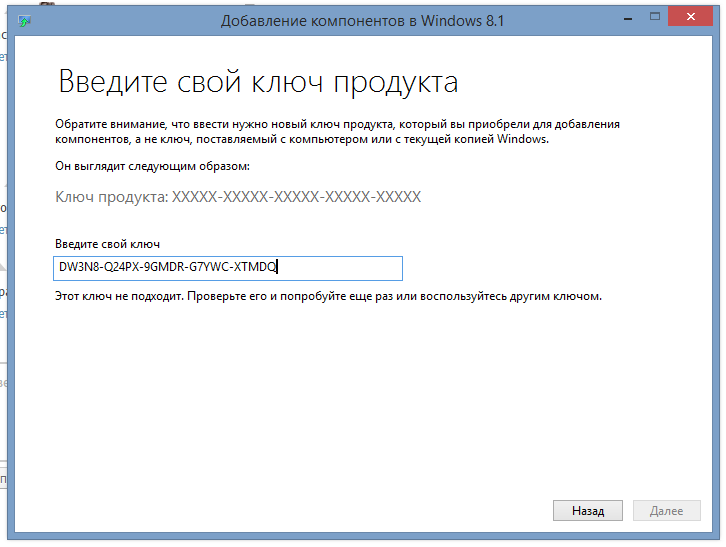Click the 'Ключ продукта:' example label
This screenshot has width=726, height=547.
[111, 197]
